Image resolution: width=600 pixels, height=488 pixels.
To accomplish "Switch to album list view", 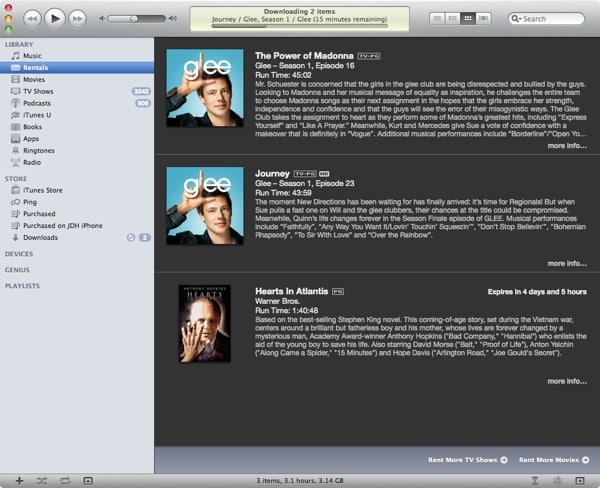I will (x=453, y=18).
